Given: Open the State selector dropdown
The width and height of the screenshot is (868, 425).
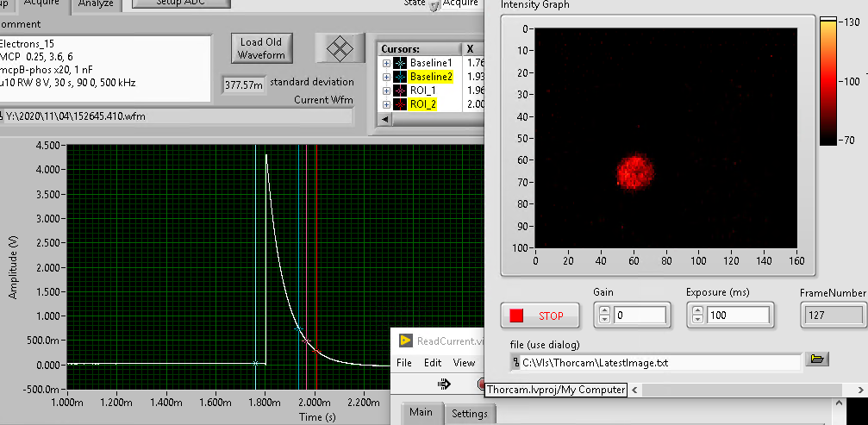Looking at the screenshot, I should 434,5.
